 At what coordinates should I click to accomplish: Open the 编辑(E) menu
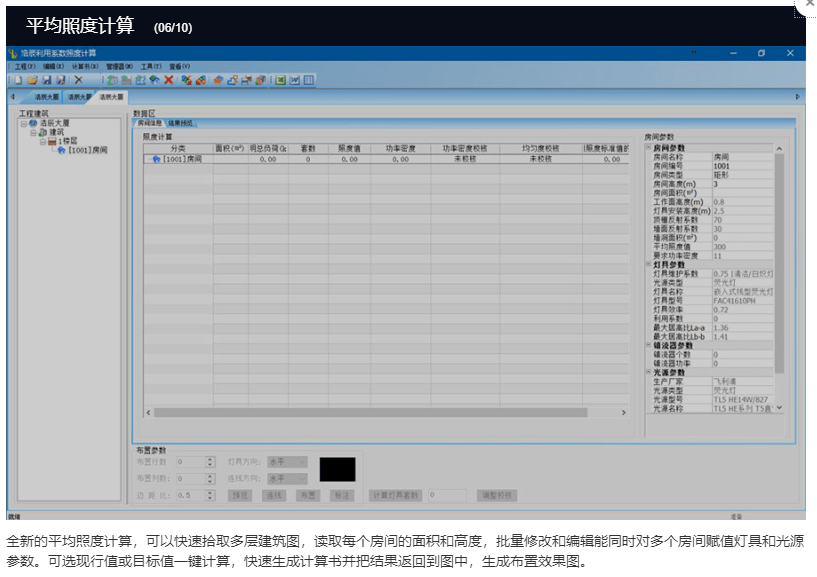pyautogui.click(x=53, y=67)
